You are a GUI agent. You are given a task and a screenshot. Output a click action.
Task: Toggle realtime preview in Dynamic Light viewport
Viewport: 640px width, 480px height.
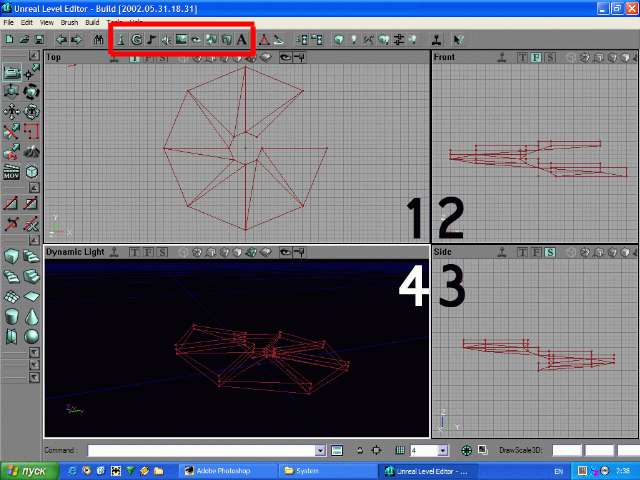115,252
